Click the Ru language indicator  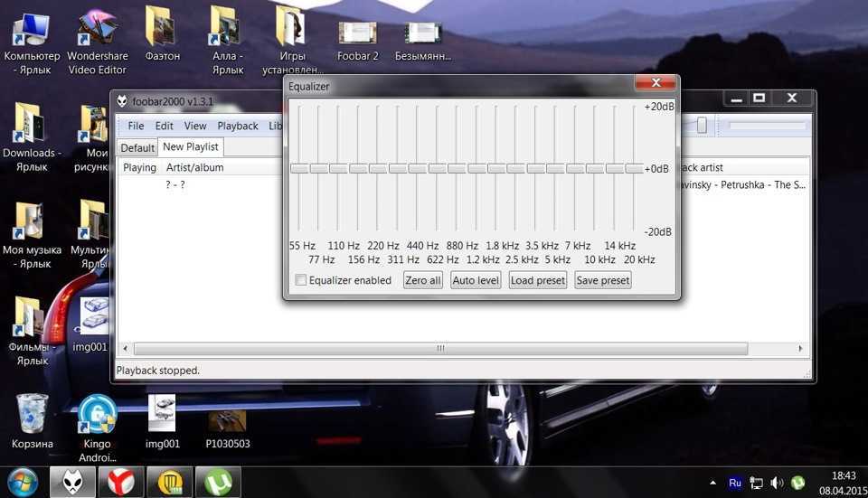(x=735, y=484)
